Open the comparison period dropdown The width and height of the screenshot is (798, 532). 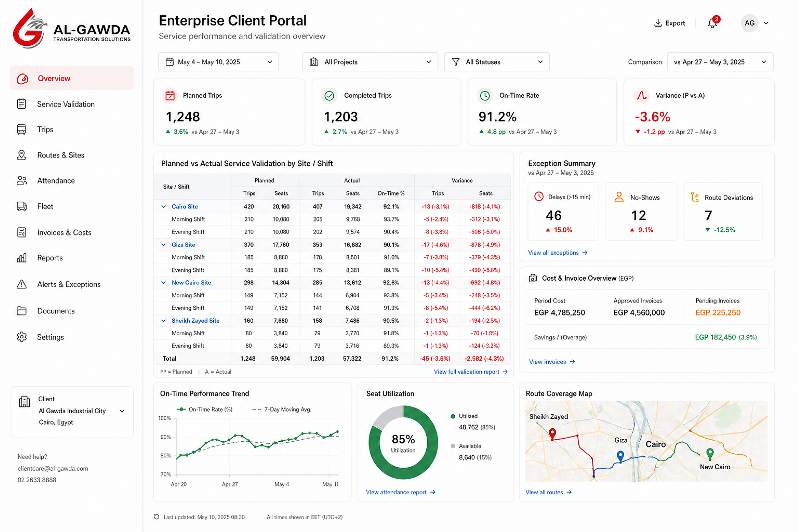(x=720, y=62)
